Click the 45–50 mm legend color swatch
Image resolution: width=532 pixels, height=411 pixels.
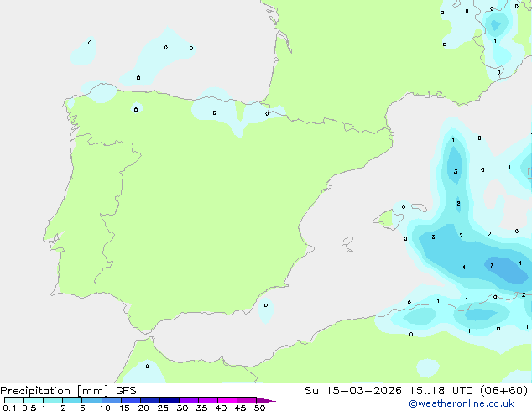(247, 400)
